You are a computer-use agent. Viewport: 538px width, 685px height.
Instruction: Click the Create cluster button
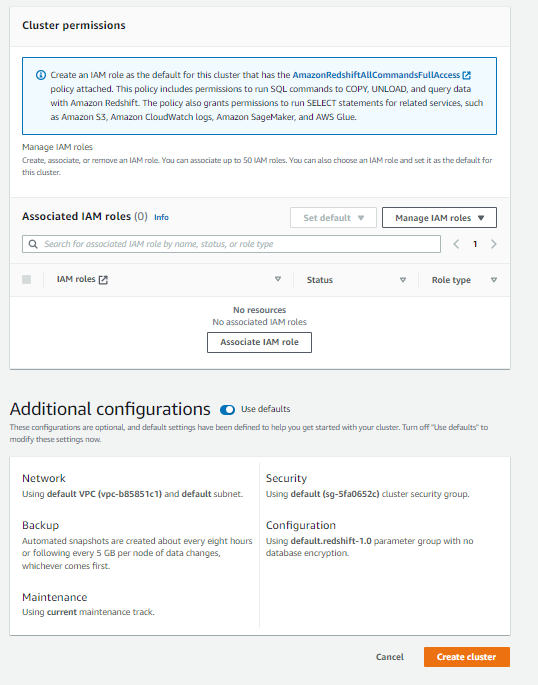[x=466, y=657]
